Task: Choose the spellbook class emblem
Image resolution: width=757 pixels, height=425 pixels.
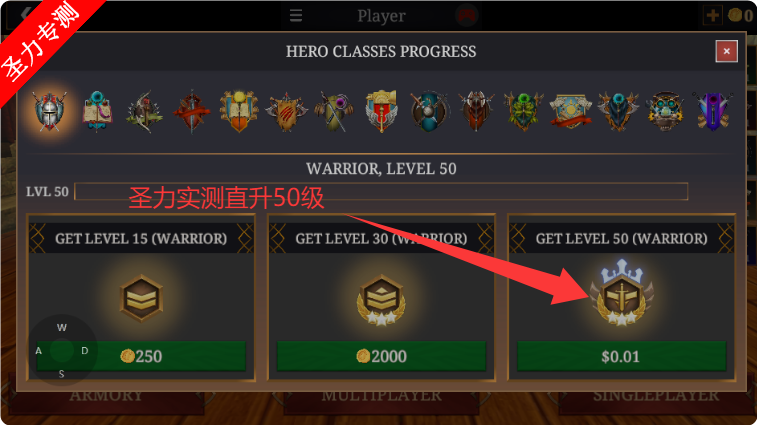Action: tap(97, 111)
